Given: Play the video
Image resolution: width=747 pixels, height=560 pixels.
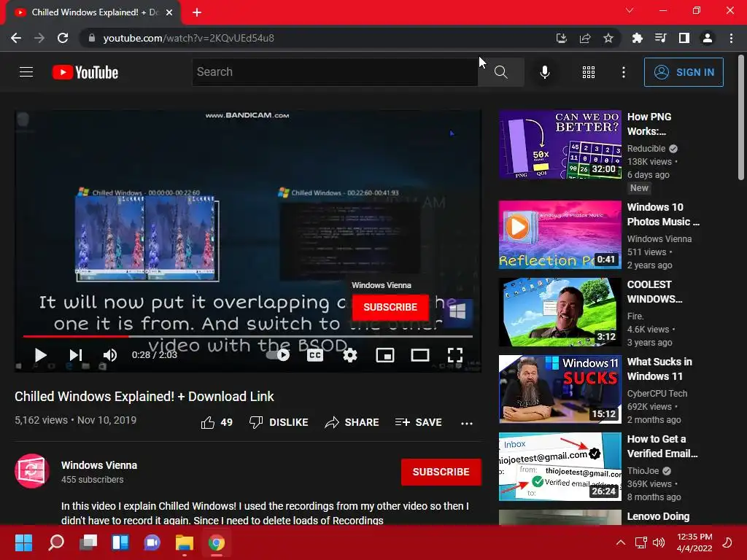Looking at the screenshot, I should [x=41, y=355].
